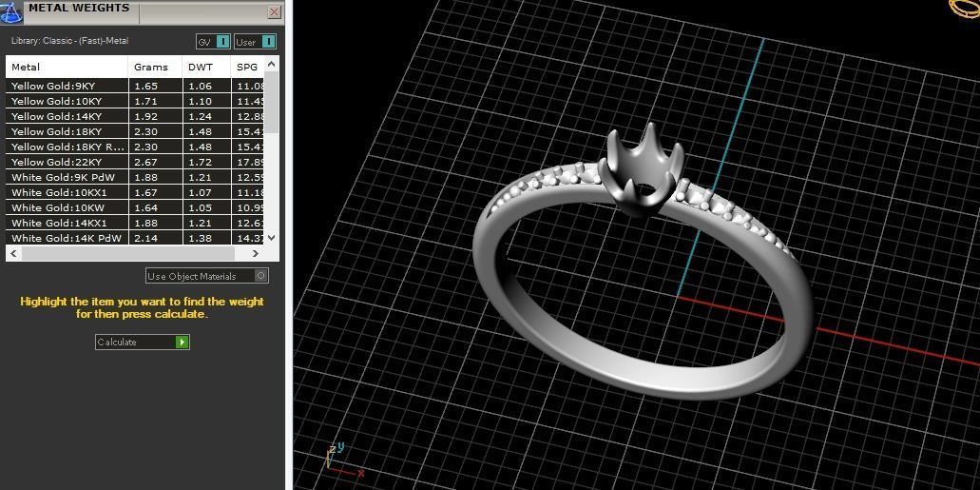Select the Metal Weights tab
The height and width of the screenshot is (490, 980).
pyautogui.click(x=80, y=9)
